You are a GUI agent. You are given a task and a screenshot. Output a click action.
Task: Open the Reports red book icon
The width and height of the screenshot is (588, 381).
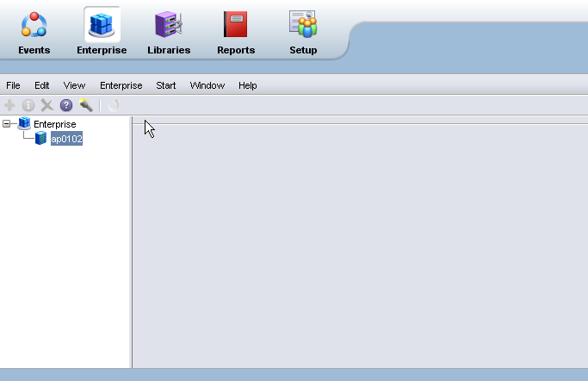tap(236, 24)
